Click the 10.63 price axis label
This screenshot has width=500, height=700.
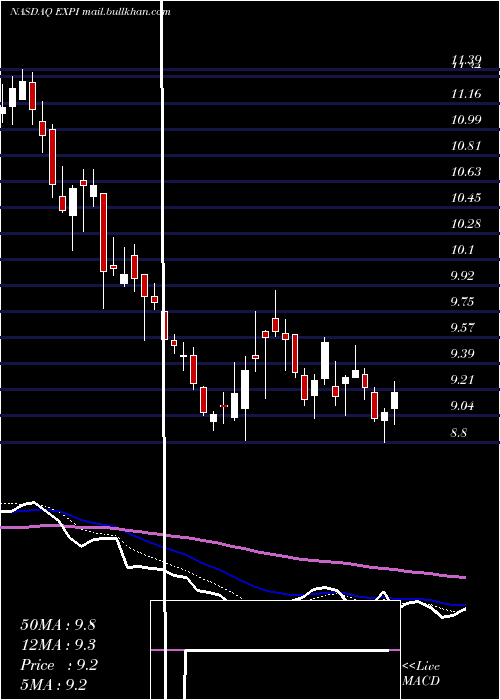466,171
